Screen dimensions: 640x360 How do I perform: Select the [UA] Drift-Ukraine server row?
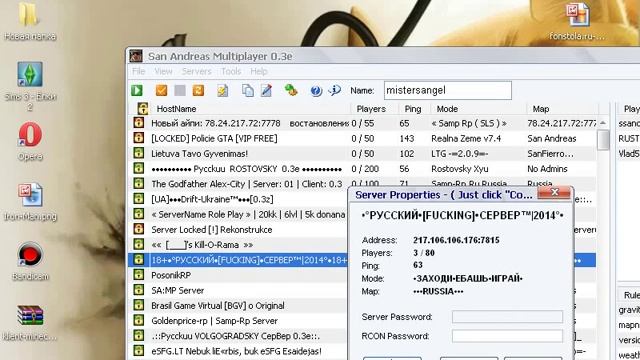click(x=238, y=199)
